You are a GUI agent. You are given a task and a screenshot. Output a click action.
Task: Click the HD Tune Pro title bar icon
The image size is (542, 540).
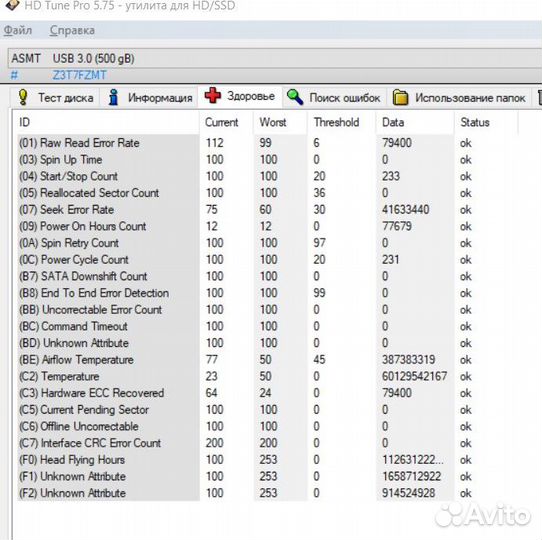pyautogui.click(x=12, y=5)
